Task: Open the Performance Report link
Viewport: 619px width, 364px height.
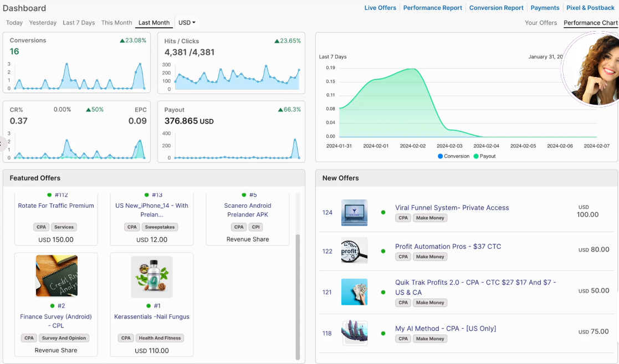Action: (432, 8)
